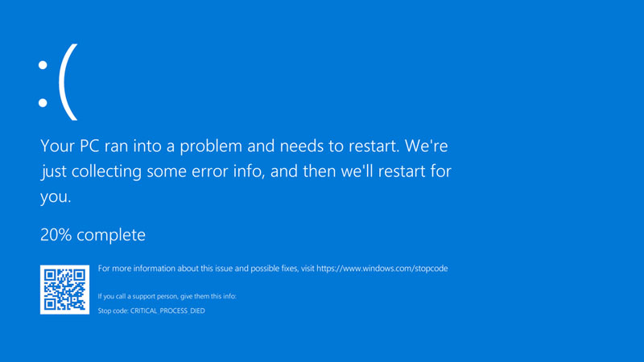Click the "If you call a support person" line
This screenshot has width=644, height=362.
click(167, 296)
